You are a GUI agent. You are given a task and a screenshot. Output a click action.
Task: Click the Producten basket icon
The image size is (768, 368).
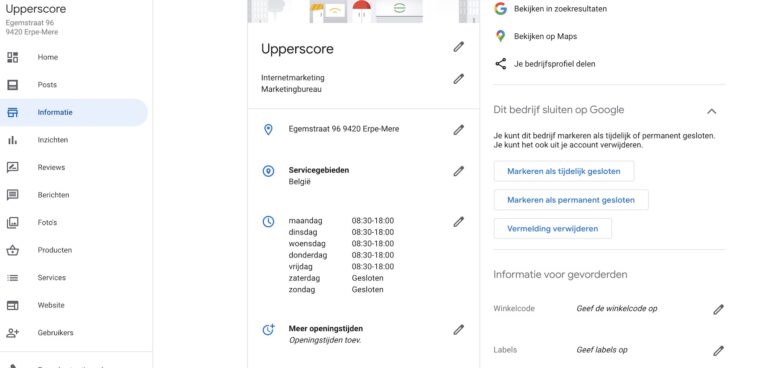coord(12,250)
